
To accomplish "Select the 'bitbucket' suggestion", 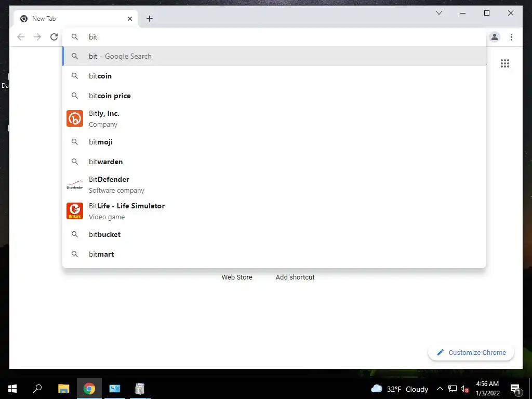I will [274, 234].
